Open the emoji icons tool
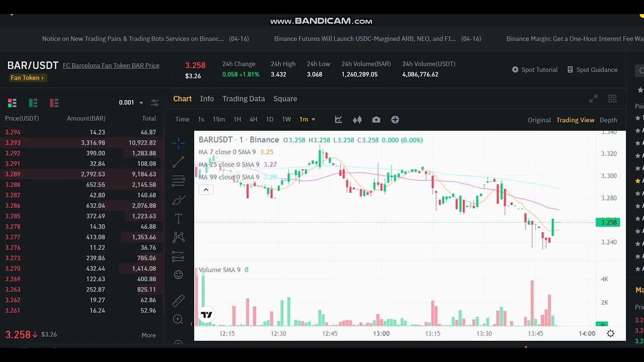 pos(179,275)
